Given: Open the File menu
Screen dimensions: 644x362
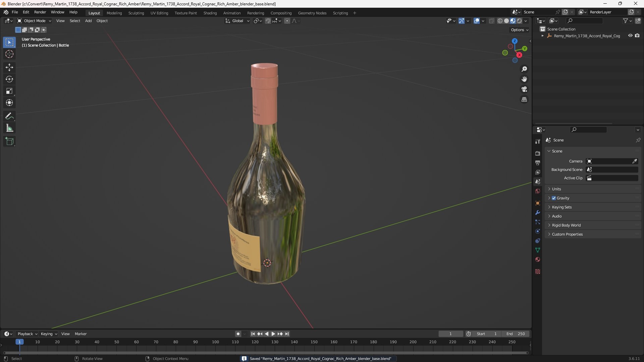Looking at the screenshot, I should 15,12.
